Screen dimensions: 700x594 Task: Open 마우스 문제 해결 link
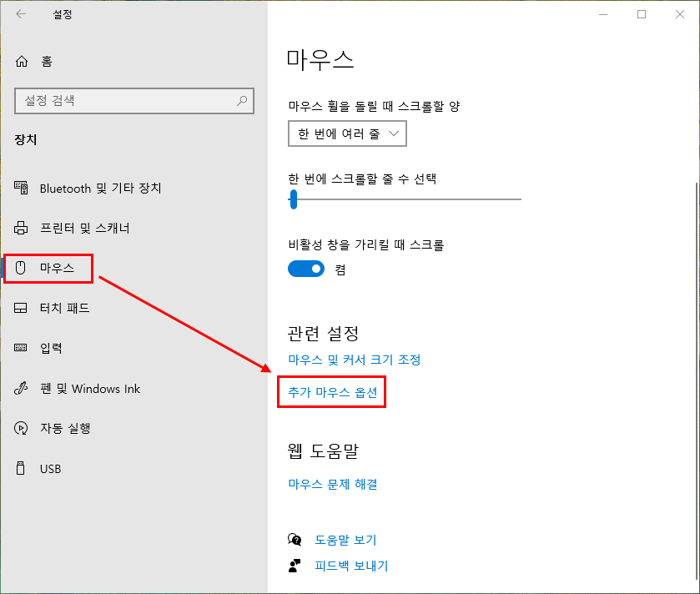point(333,484)
